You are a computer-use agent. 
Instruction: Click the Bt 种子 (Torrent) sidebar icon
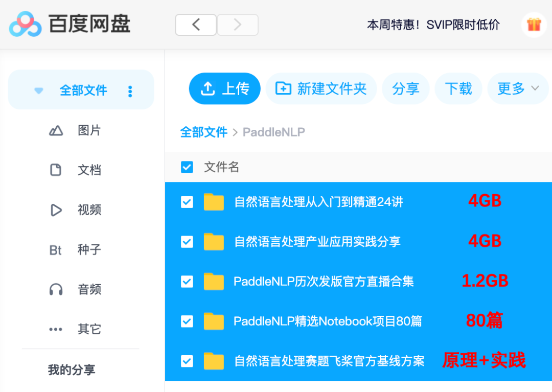[x=56, y=249]
